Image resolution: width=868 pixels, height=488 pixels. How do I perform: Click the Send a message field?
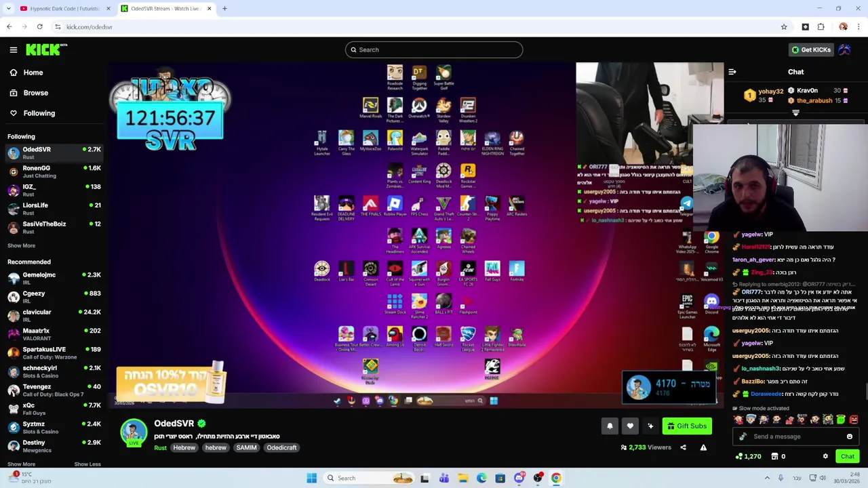click(795, 436)
